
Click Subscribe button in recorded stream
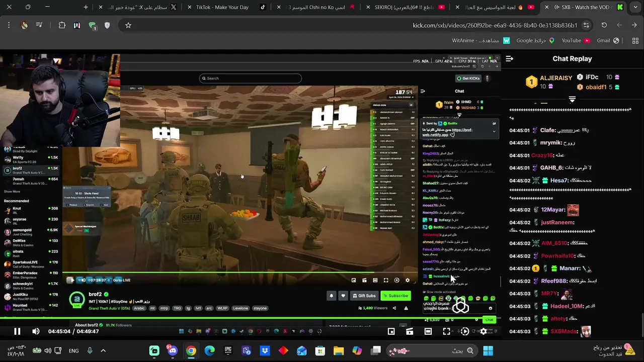(x=395, y=296)
